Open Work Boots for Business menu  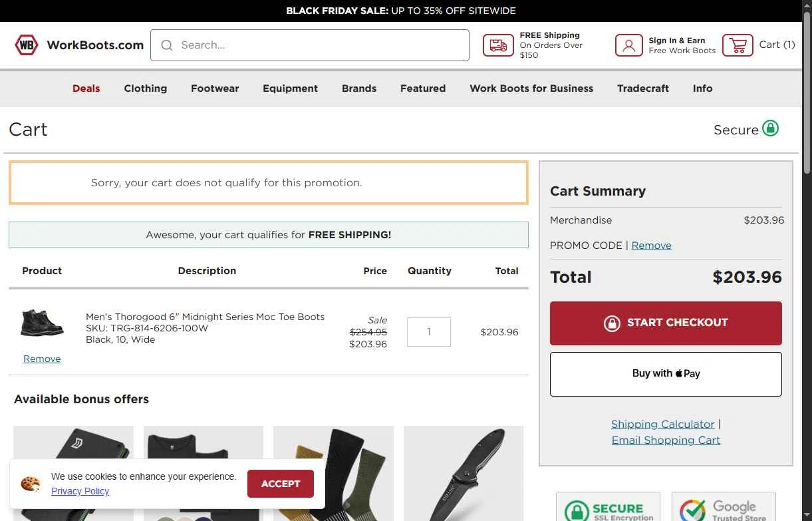click(x=531, y=88)
